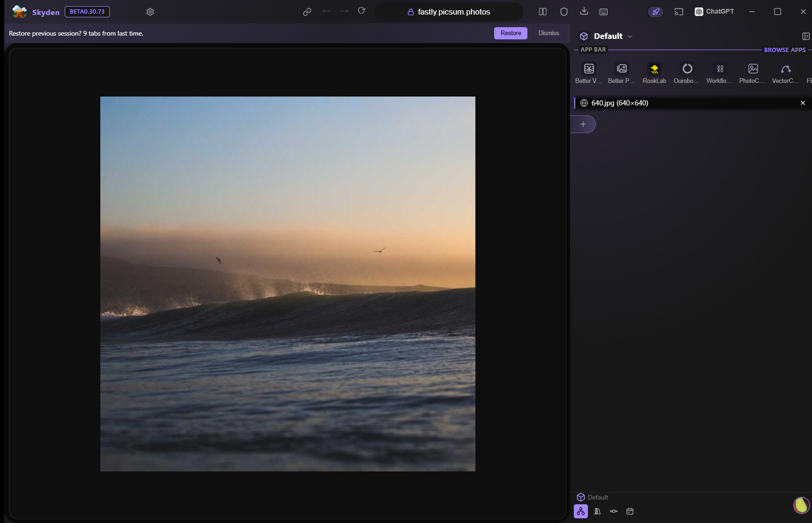Open Skyden settings gear icon
Image resolution: width=812 pixels, height=523 pixels.
(x=150, y=12)
